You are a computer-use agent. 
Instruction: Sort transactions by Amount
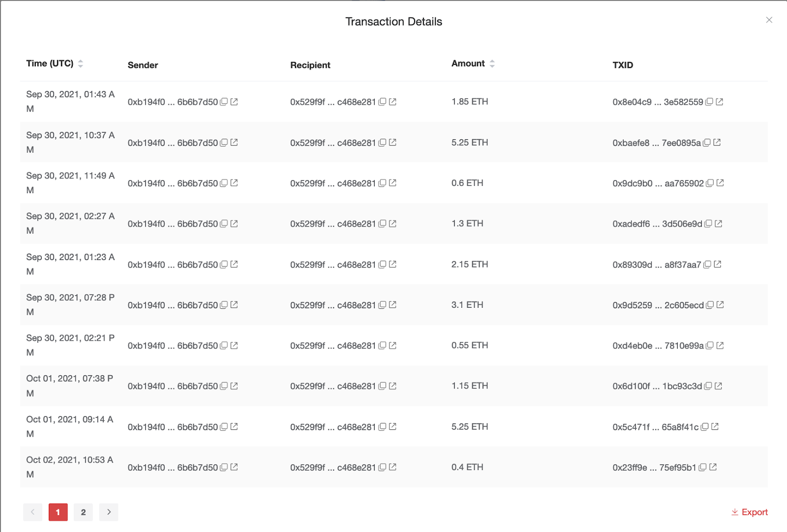click(x=492, y=63)
